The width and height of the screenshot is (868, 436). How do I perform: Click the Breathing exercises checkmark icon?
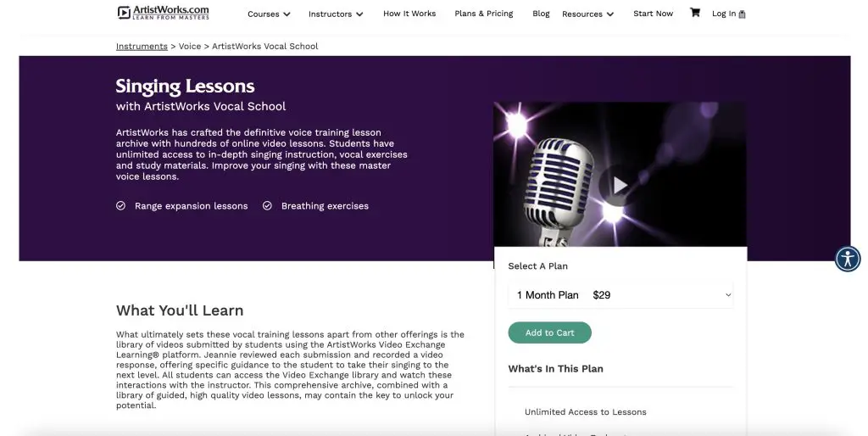(x=267, y=205)
